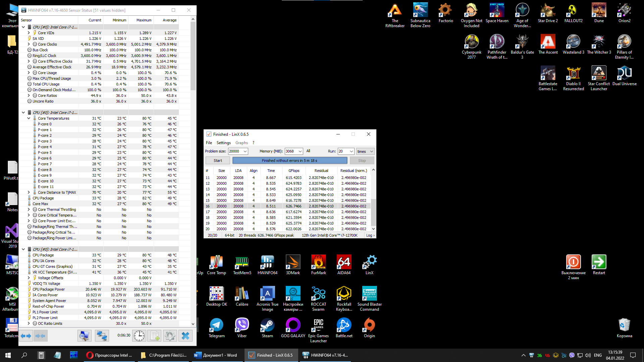This screenshot has width=644, height=362.
Task: Click the blue X close-sensors icon
Action: coord(185,336)
